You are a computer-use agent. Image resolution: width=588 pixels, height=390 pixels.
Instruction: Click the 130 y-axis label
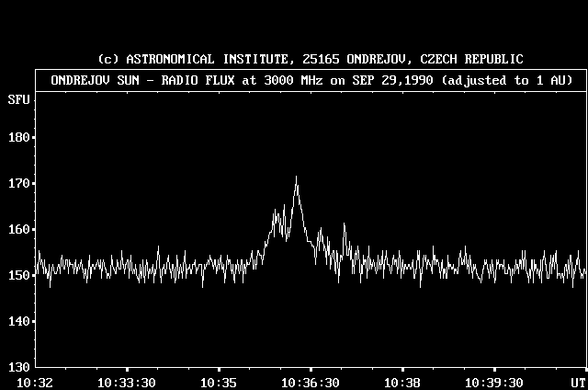pos(17,367)
